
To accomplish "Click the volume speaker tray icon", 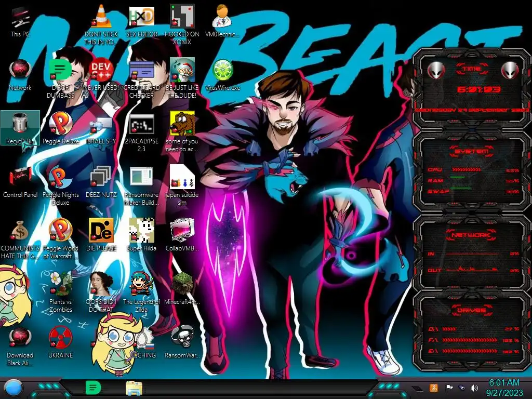I will pos(474,388).
